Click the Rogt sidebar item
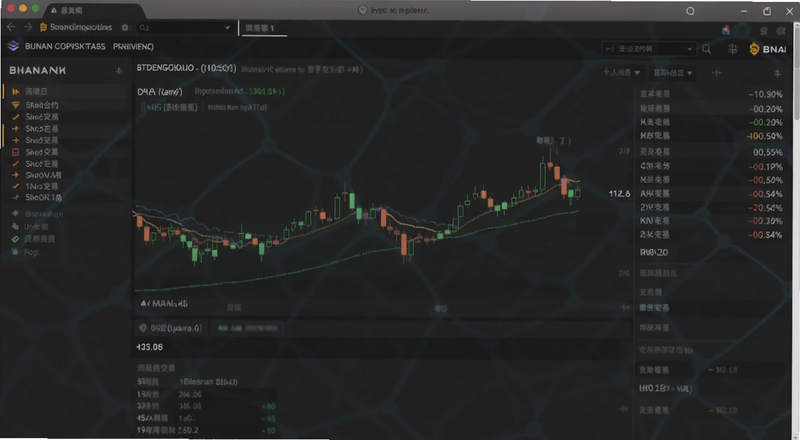 [32, 252]
